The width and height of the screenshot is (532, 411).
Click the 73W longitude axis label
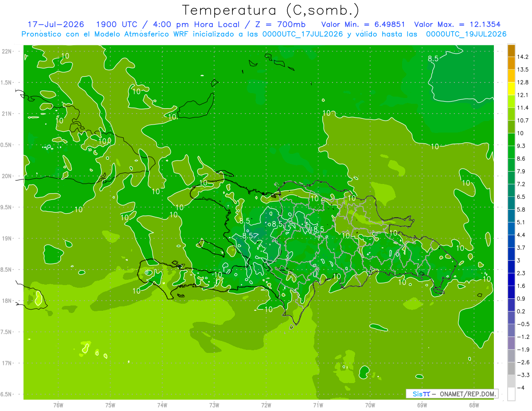click(214, 405)
